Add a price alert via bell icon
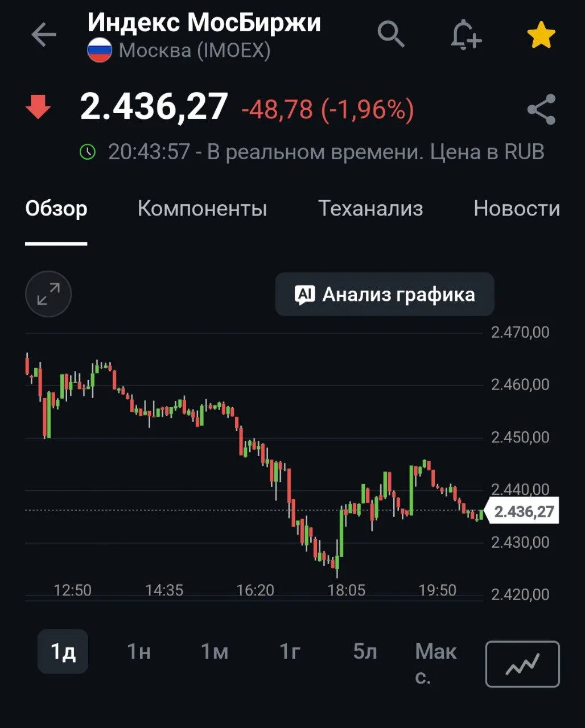Image resolution: width=585 pixels, height=728 pixels. [466, 34]
